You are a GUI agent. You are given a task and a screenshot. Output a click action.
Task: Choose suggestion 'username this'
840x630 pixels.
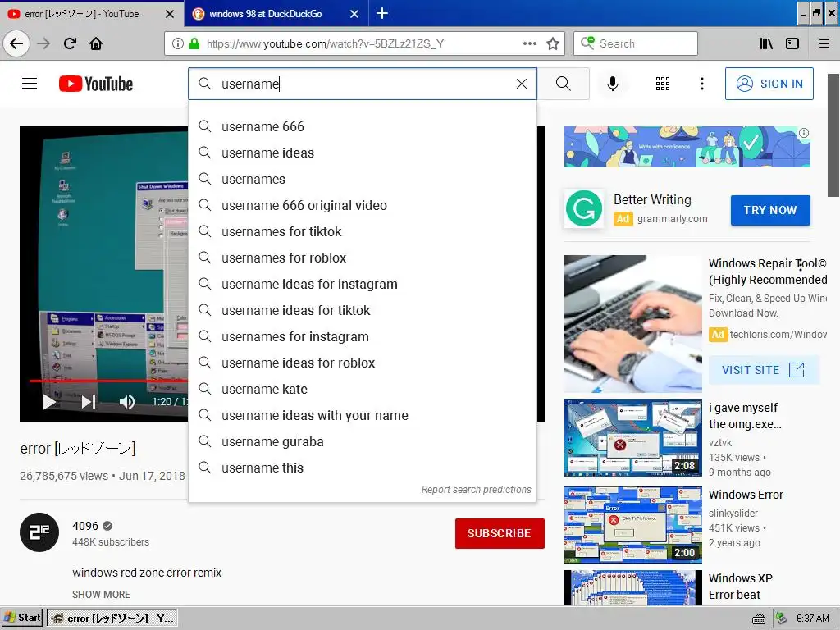click(x=362, y=468)
